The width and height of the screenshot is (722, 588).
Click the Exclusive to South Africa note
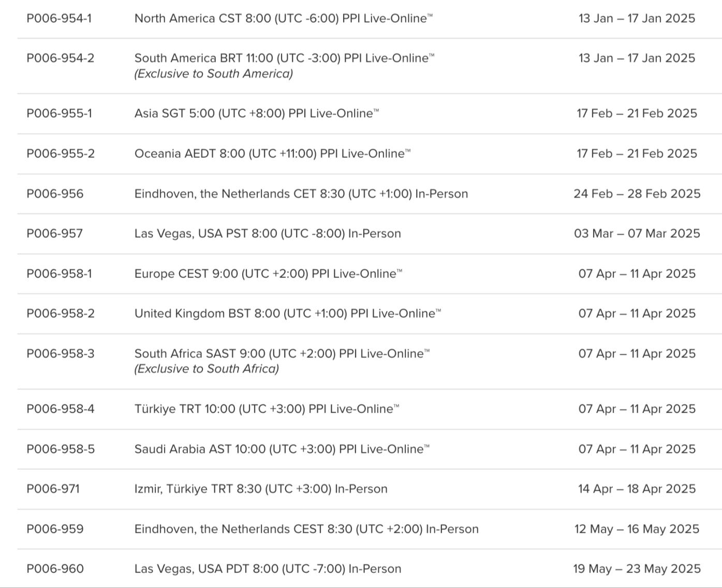click(207, 369)
